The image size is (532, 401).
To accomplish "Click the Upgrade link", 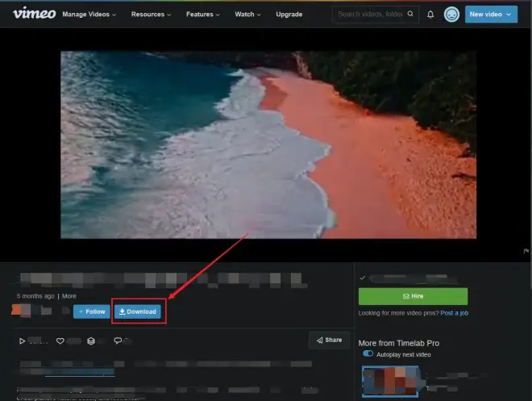I will point(289,15).
